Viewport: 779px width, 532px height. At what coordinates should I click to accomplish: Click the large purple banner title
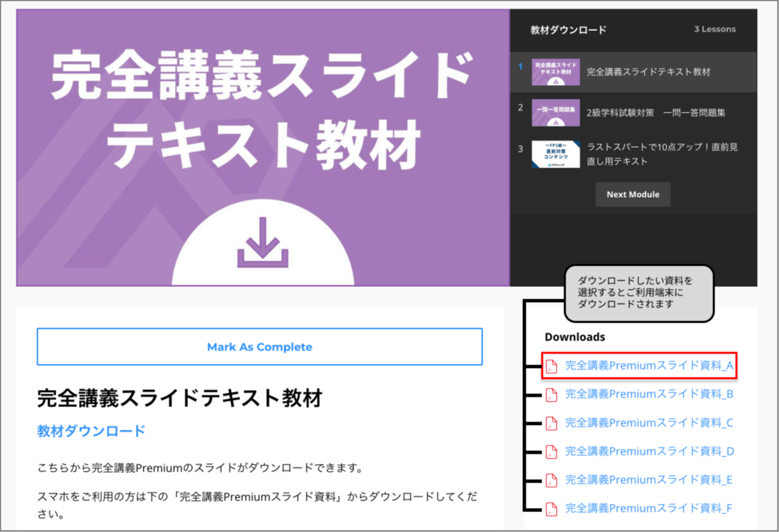pos(263,110)
